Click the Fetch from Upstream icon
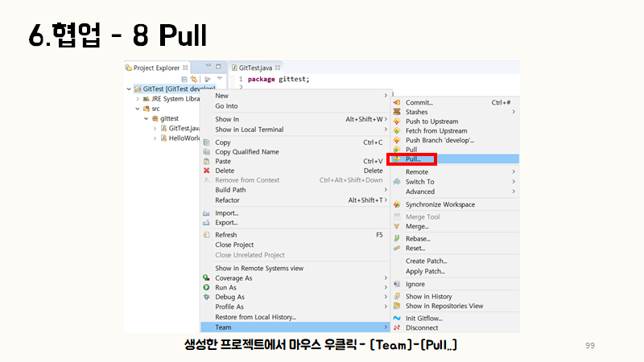 pos(397,131)
